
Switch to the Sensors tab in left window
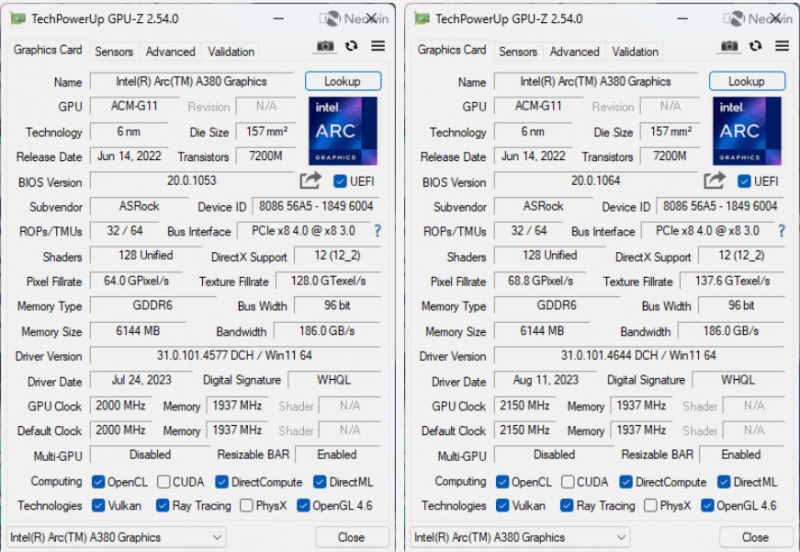(114, 52)
